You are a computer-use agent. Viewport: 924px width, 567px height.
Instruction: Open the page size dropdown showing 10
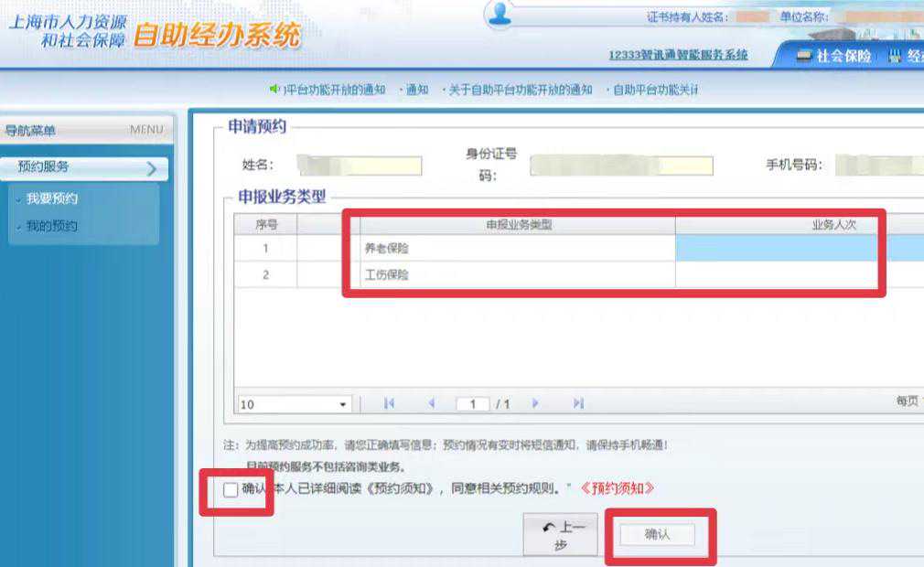point(294,404)
